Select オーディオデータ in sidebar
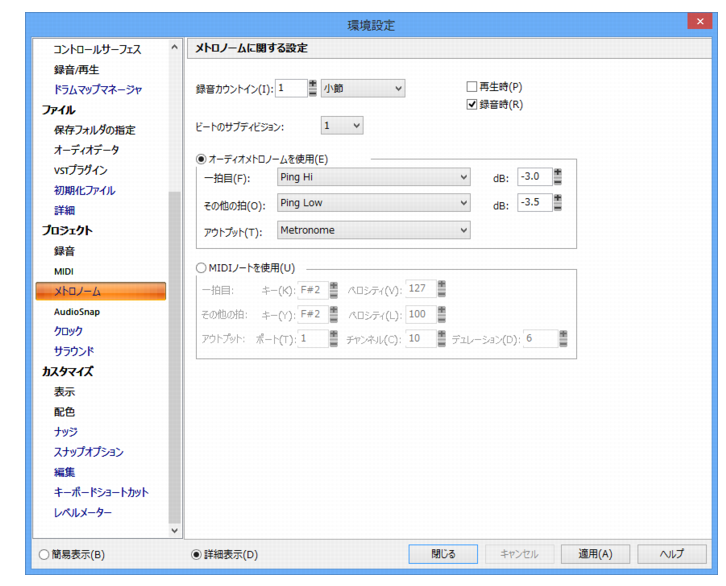Screen dimensions: 726x586 click(x=87, y=150)
